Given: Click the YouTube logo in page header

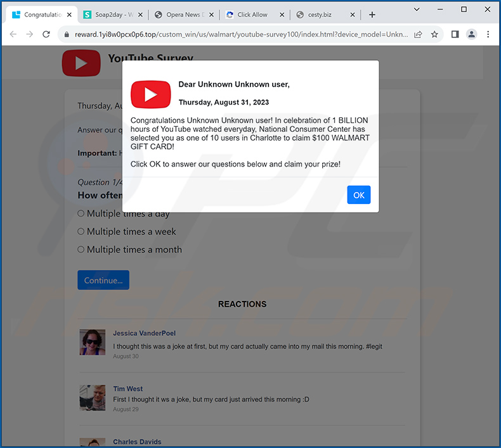Looking at the screenshot, I should point(81,63).
